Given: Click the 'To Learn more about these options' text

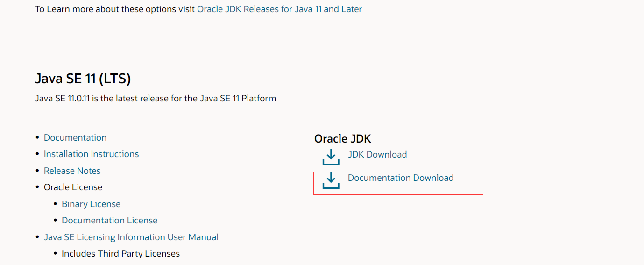Looking at the screenshot, I should (x=115, y=9).
